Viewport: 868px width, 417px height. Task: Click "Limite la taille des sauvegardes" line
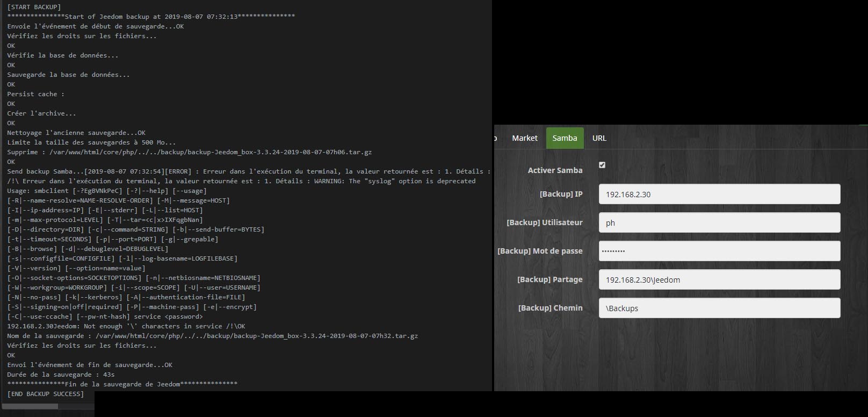[x=91, y=142]
